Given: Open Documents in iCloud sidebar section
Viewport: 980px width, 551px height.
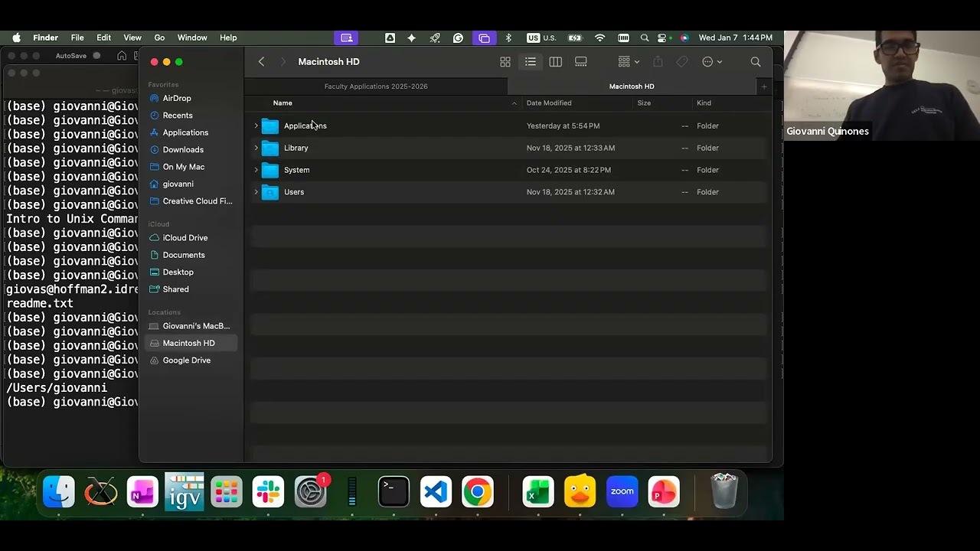Looking at the screenshot, I should click(x=191, y=255).
